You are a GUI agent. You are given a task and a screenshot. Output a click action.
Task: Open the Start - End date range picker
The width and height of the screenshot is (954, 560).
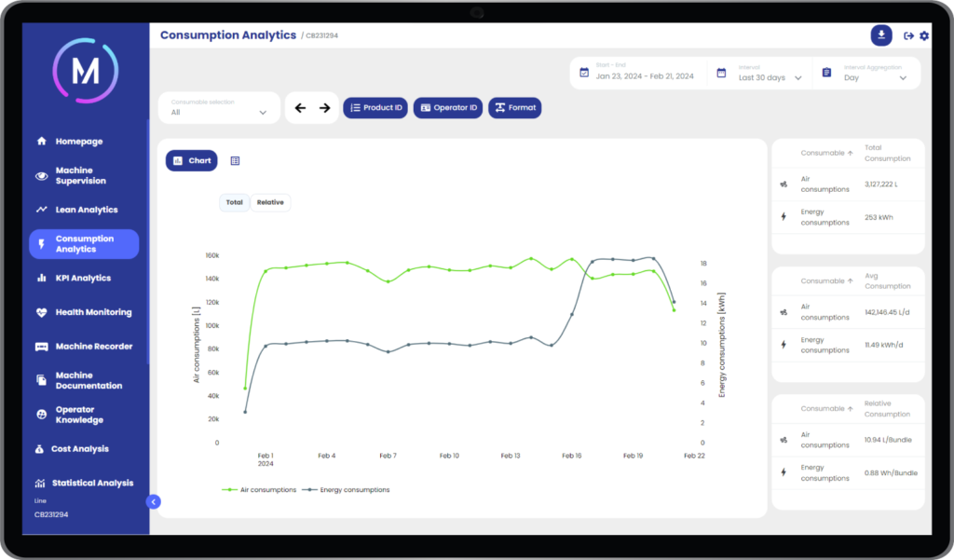[x=645, y=73]
